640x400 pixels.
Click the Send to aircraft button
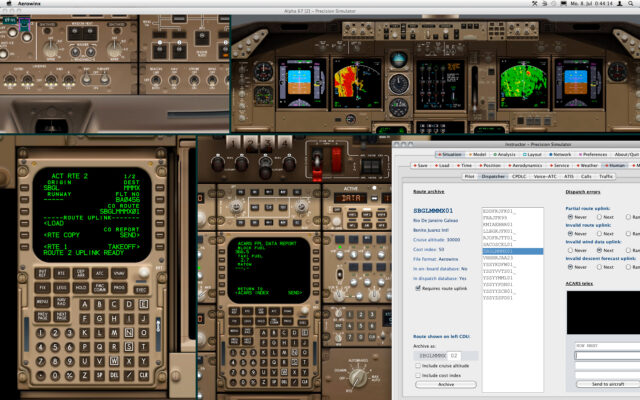608,384
